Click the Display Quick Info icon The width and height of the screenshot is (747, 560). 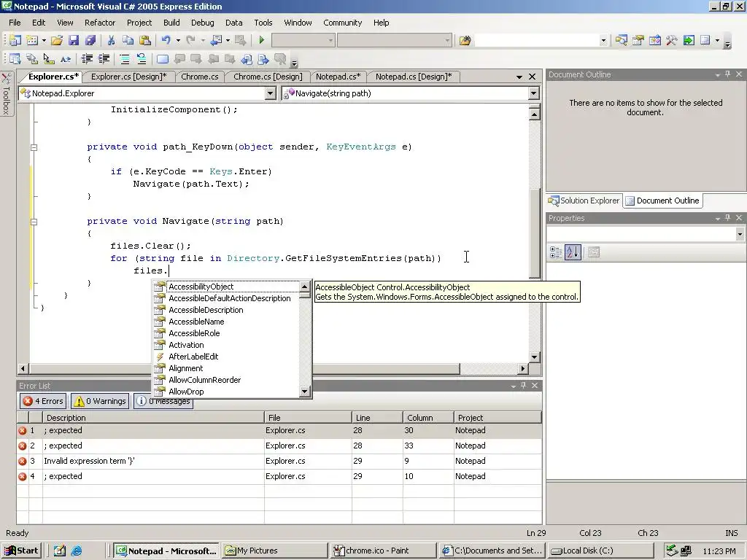coord(49,59)
